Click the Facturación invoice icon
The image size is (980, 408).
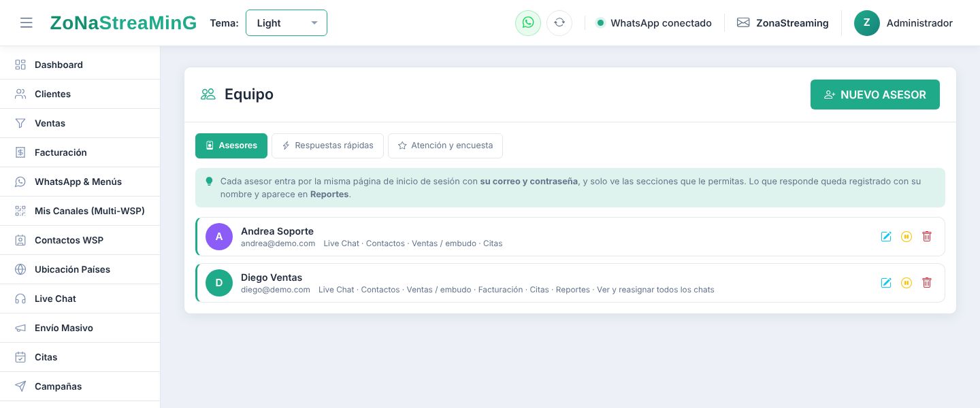pyautogui.click(x=20, y=152)
